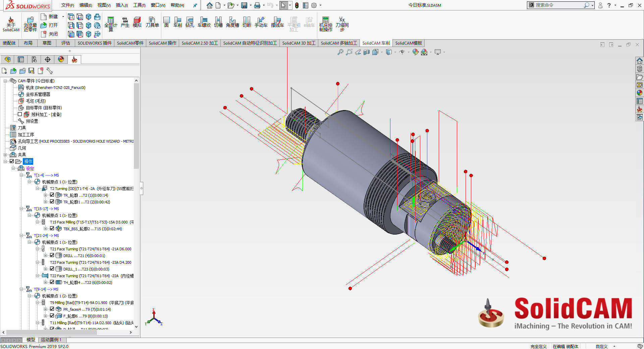
Task: Open the recent parts browser (浏览最近零件)
Action: (x=30, y=24)
